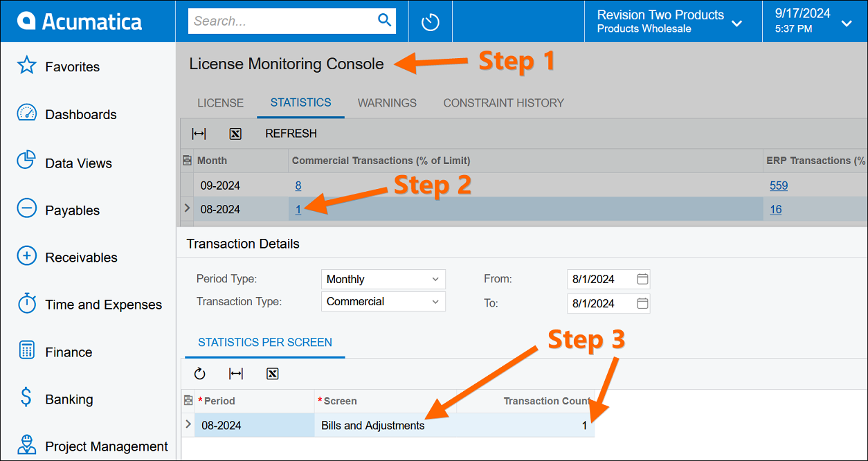Viewport: 868px width, 461px height.
Task: Refresh the Statistics Per Screen grid icon
Action: pyautogui.click(x=200, y=374)
